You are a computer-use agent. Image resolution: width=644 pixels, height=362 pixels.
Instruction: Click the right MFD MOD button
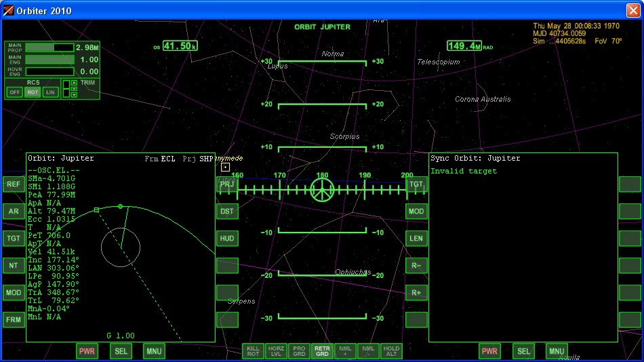416,212
